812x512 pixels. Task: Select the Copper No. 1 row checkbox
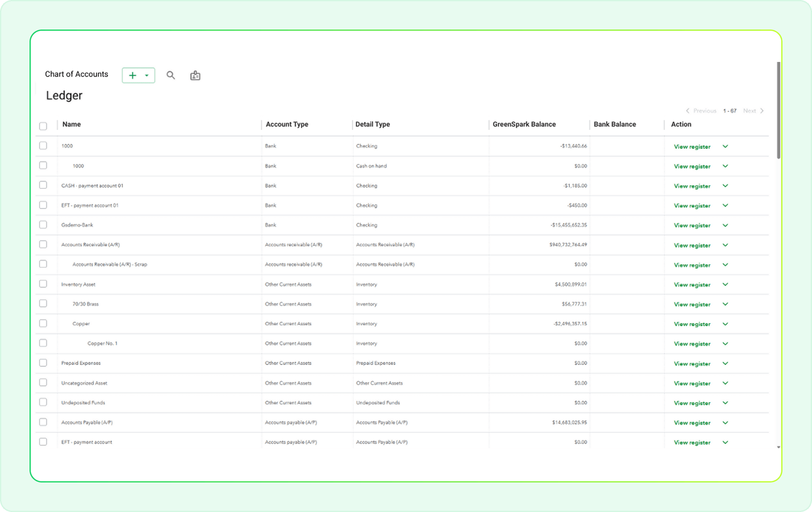tap(43, 343)
